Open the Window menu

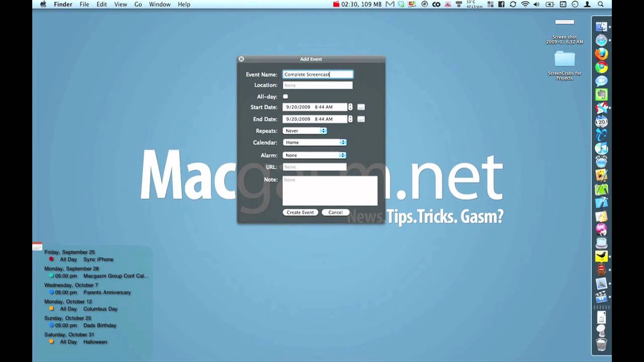pyautogui.click(x=159, y=4)
